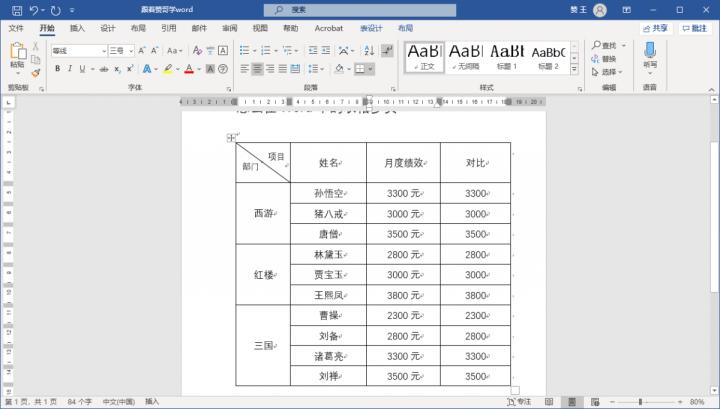Image resolution: width=720 pixels, height=409 pixels.
Task: Decrease paragraph indent
Action: click(x=313, y=50)
